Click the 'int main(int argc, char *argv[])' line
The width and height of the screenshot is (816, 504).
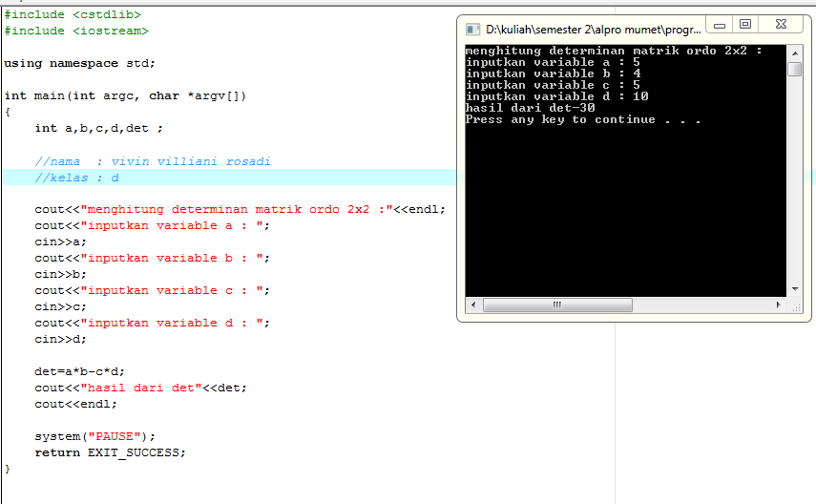click(x=125, y=95)
